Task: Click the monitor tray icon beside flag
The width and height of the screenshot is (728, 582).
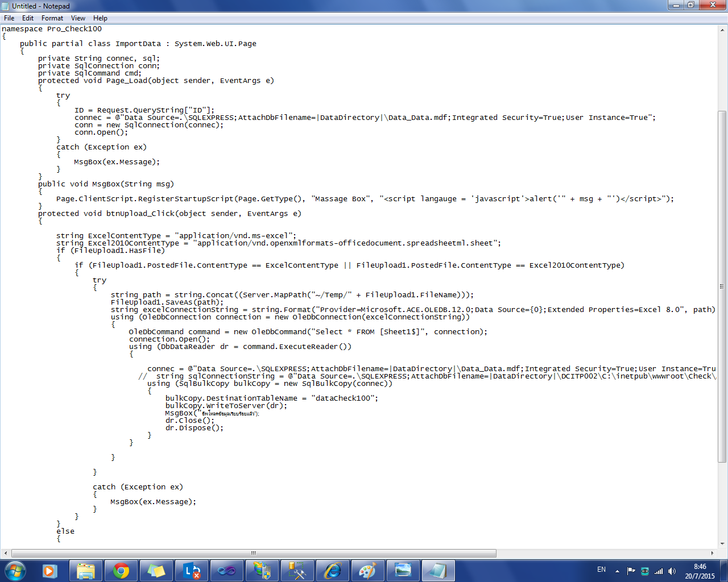Action: (645, 571)
